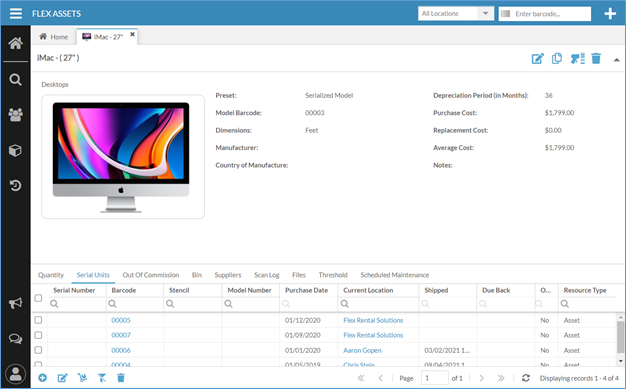Select the Serial Units tab
The width and height of the screenshot is (626, 389).
coord(93,275)
